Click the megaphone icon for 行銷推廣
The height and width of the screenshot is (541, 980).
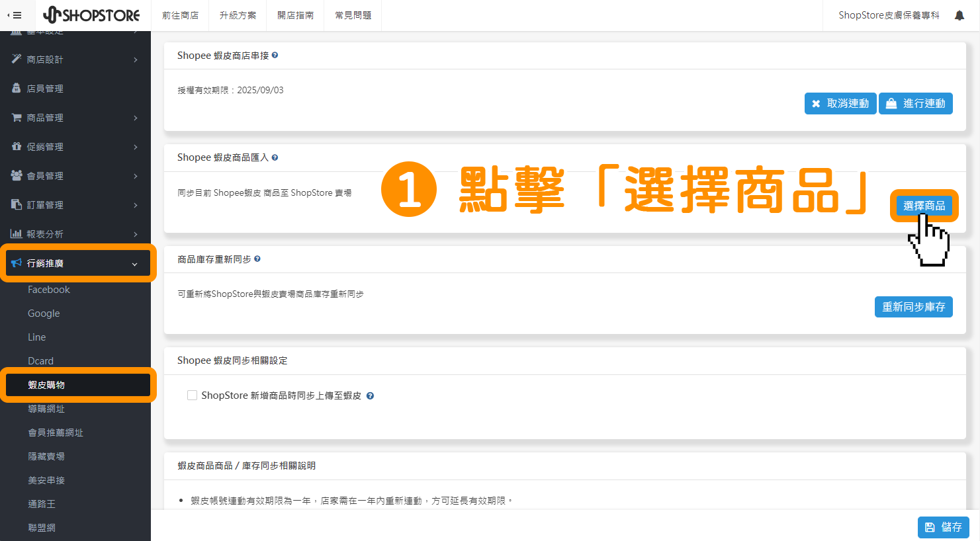[x=17, y=263]
